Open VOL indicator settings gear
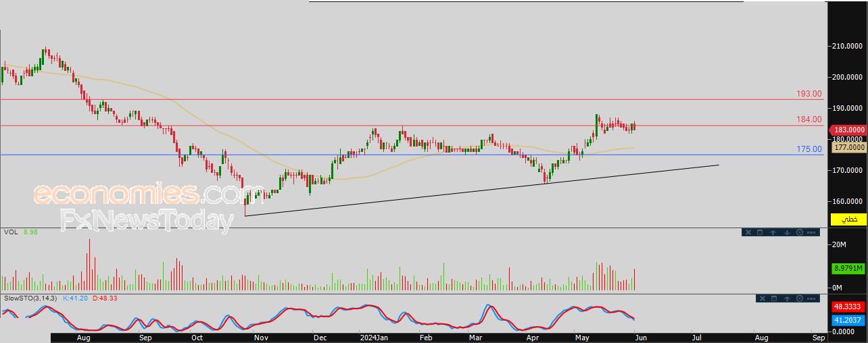Screen dimensions: 868x343 pos(800,232)
